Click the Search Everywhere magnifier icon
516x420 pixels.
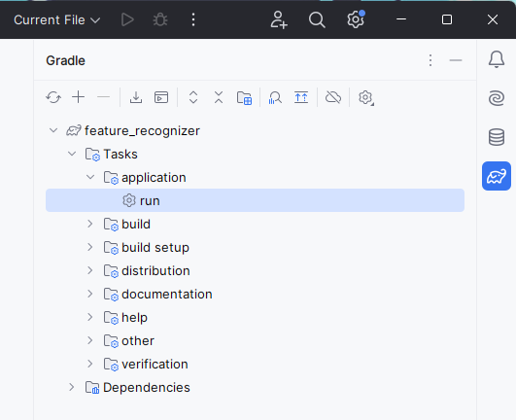point(317,20)
